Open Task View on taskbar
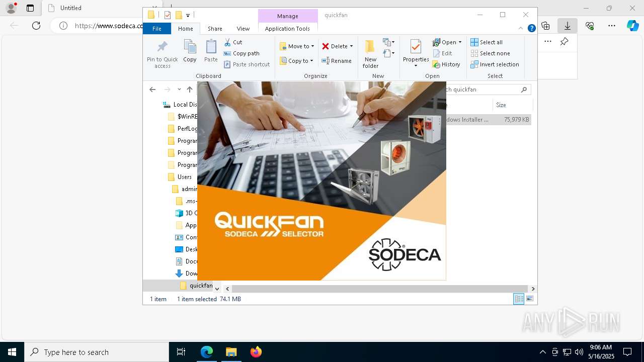Screen dimensions: 644x362 (181, 352)
